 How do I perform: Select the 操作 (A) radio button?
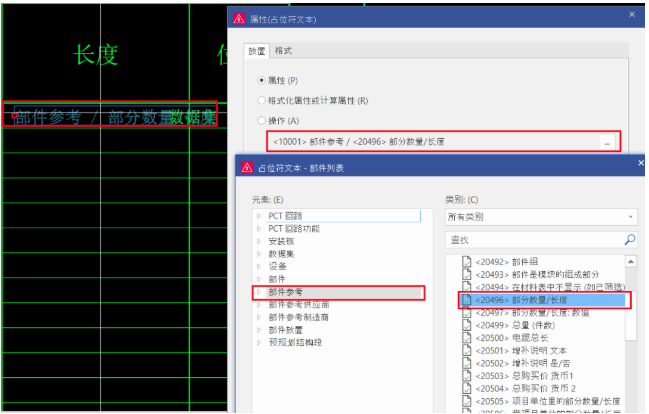[261, 121]
